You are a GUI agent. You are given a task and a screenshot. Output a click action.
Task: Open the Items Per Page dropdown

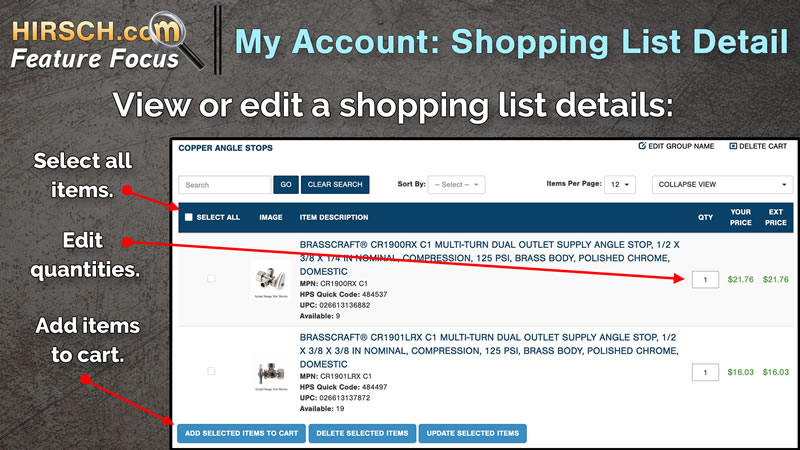coord(620,185)
